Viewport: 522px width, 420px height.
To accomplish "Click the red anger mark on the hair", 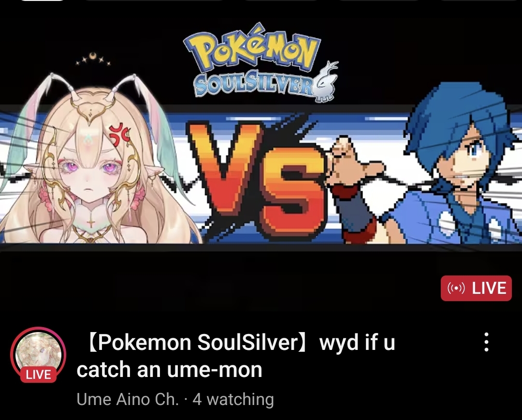I will coord(119,134).
